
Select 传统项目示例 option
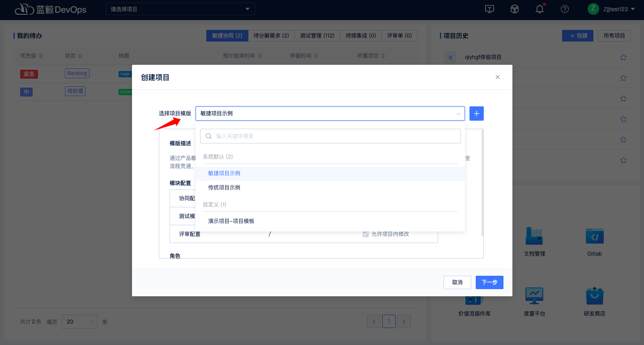coord(330,188)
